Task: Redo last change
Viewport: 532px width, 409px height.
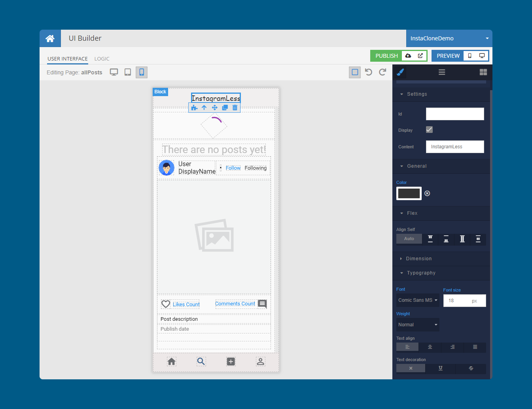Action: 382,72
